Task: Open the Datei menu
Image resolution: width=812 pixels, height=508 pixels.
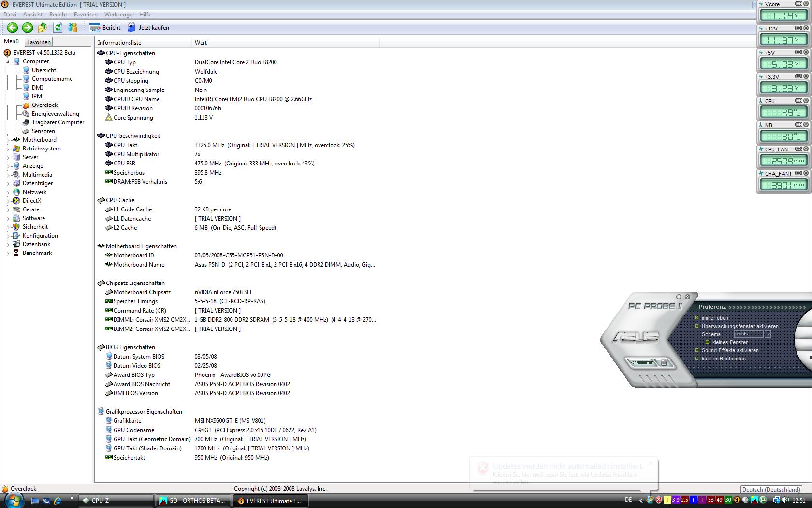Action: tap(10, 15)
